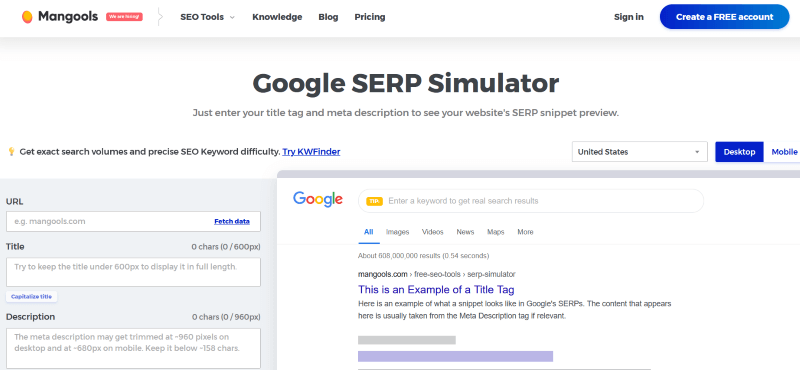Click the Fetch data link

232,221
